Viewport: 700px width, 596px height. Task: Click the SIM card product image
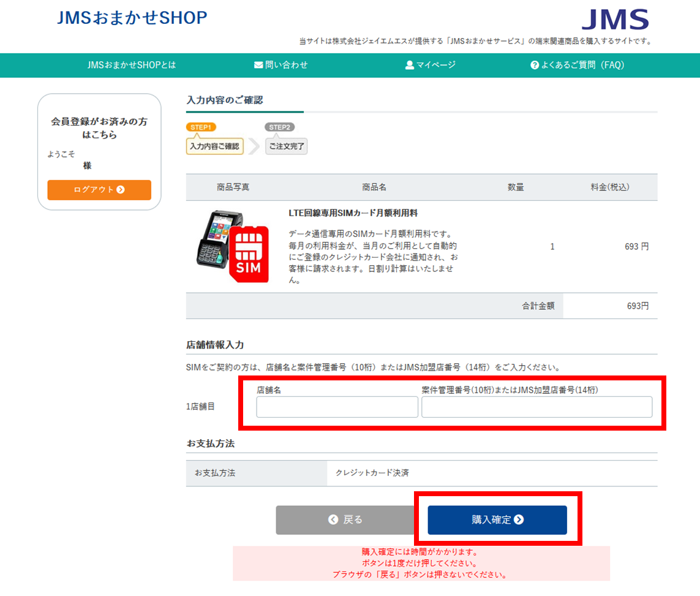click(x=233, y=246)
